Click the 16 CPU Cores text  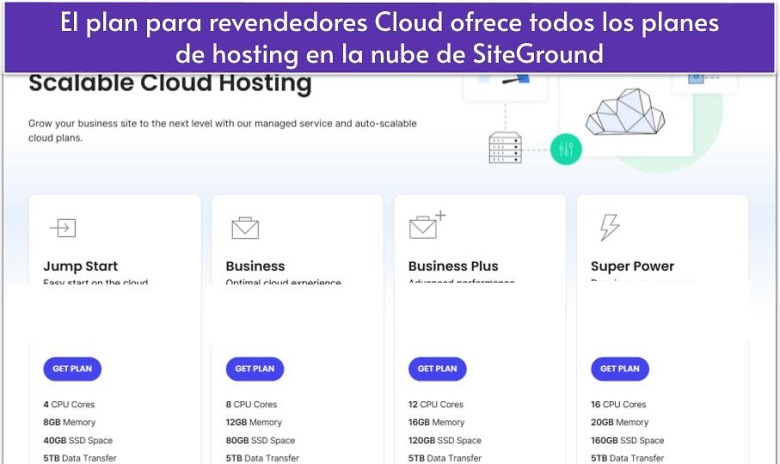tap(618, 404)
